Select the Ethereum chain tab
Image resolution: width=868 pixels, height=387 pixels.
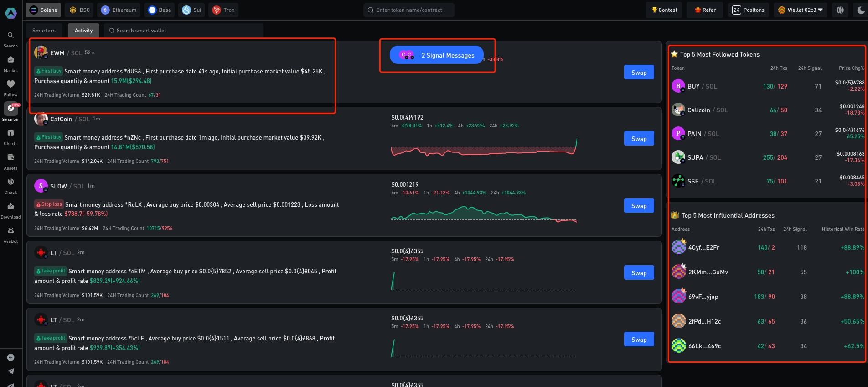pos(119,10)
